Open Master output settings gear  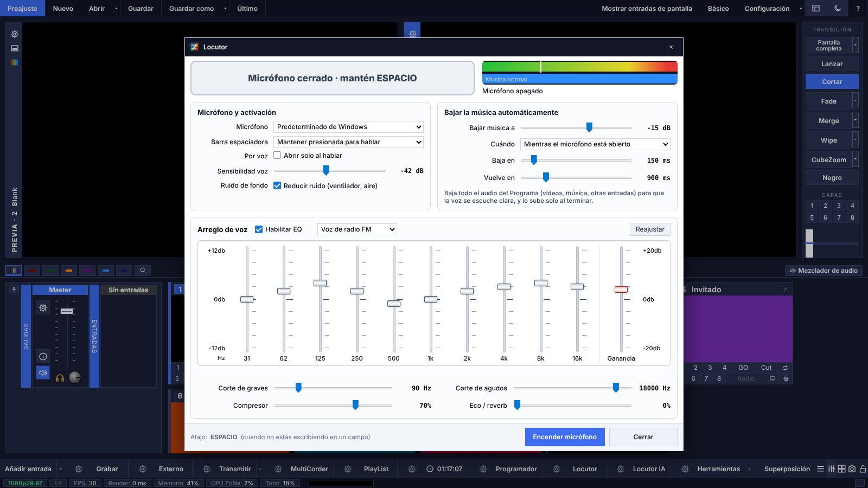click(x=43, y=308)
